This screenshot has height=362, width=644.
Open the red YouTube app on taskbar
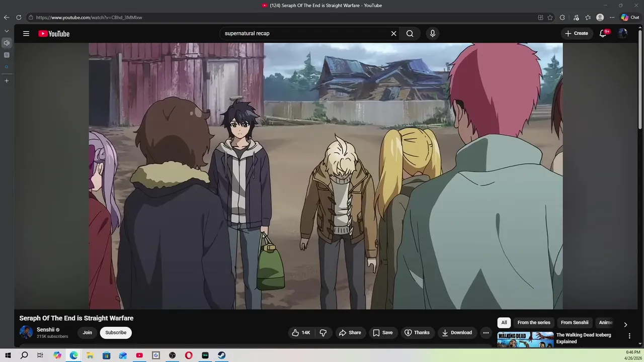coord(139,355)
